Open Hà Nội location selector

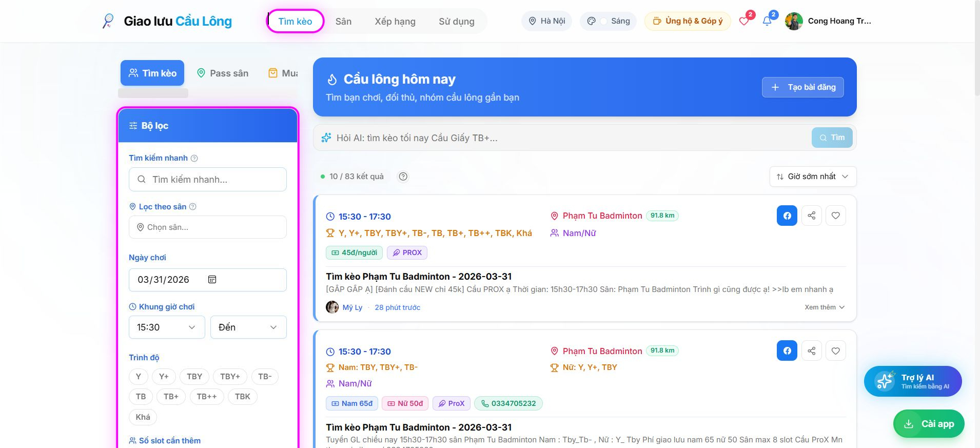click(547, 21)
